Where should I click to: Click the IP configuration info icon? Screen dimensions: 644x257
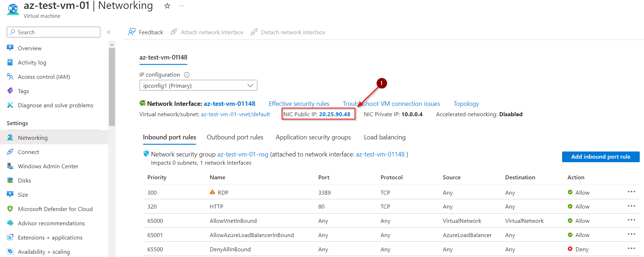click(187, 75)
